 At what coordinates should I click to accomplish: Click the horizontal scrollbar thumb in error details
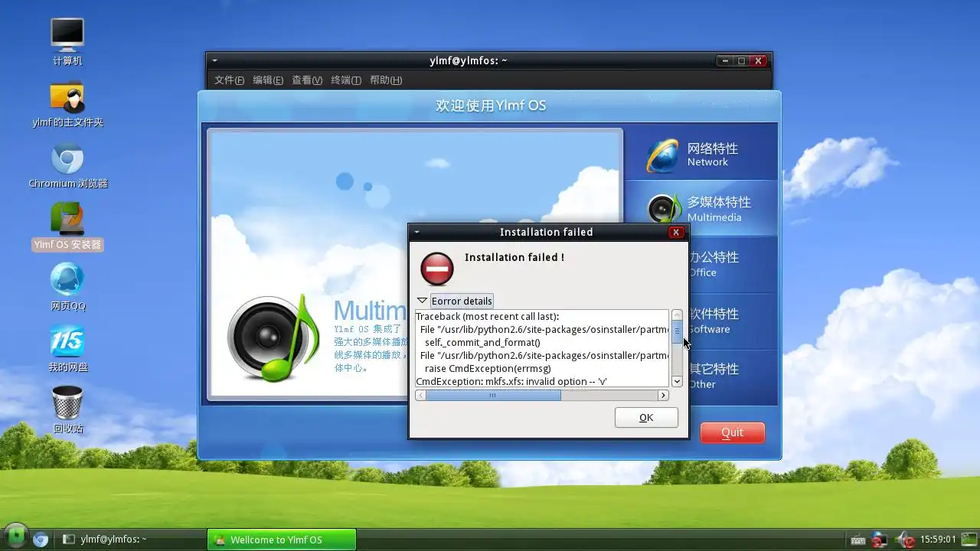(x=493, y=395)
